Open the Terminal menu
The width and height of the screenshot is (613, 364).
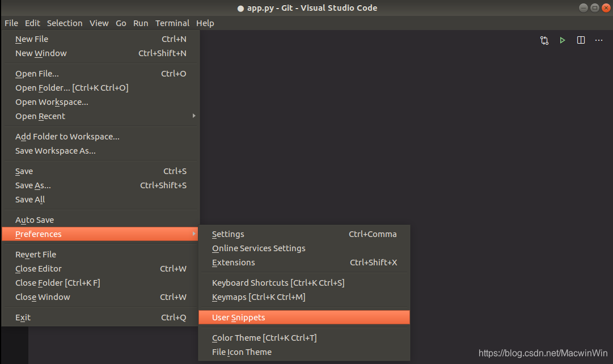[x=172, y=23]
